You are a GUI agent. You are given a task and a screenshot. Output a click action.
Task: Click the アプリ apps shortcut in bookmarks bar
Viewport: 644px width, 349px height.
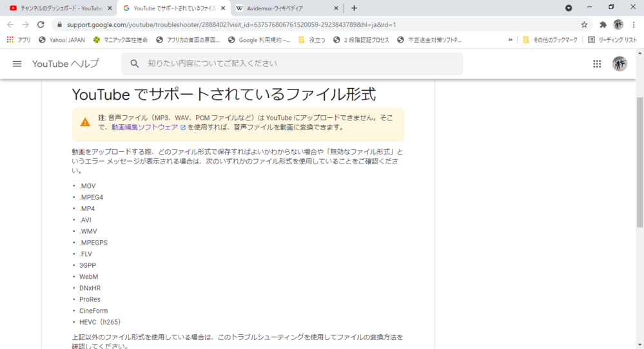click(x=19, y=40)
